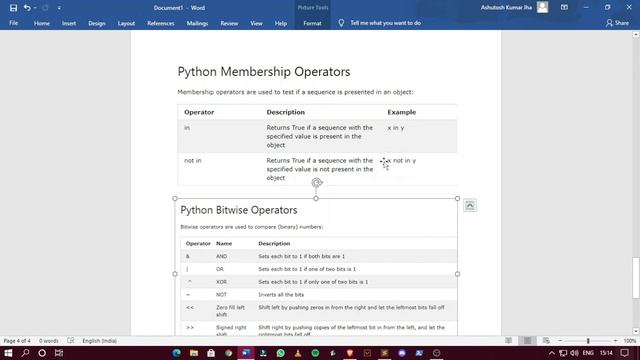Click the vertical scrollbar thumb
This screenshot has height=360, width=640.
coord(636,278)
